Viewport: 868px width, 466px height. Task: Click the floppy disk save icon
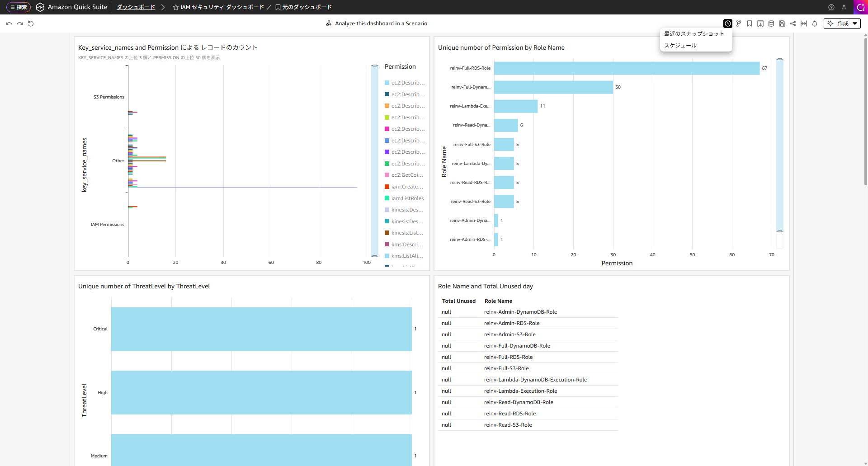[x=782, y=24]
